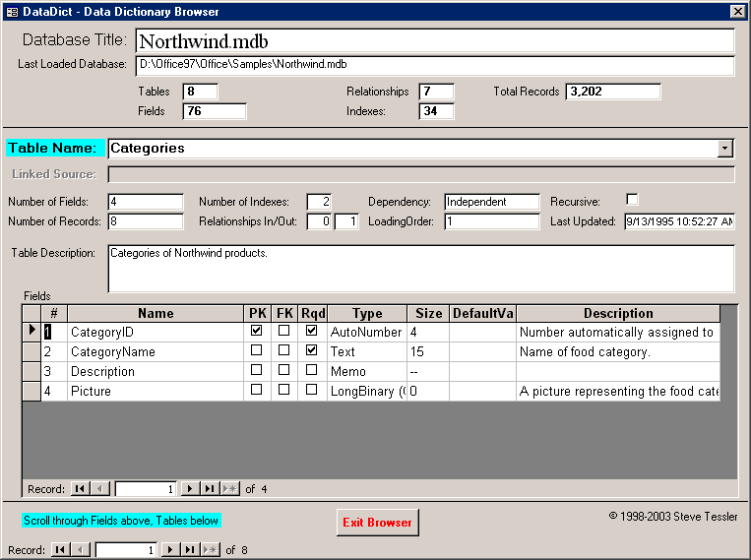
Task: Jump to last table in bottom navigator
Action: point(190,549)
